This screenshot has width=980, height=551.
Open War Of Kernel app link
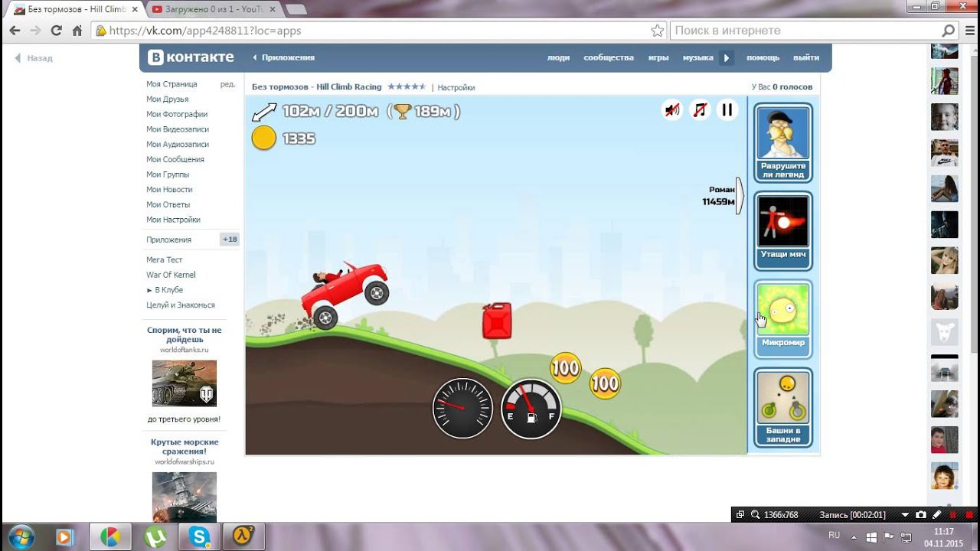[171, 275]
